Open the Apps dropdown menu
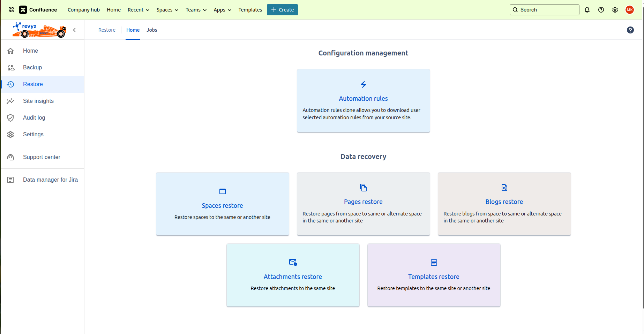Screen dimensions: 644x334 [x=222, y=10]
